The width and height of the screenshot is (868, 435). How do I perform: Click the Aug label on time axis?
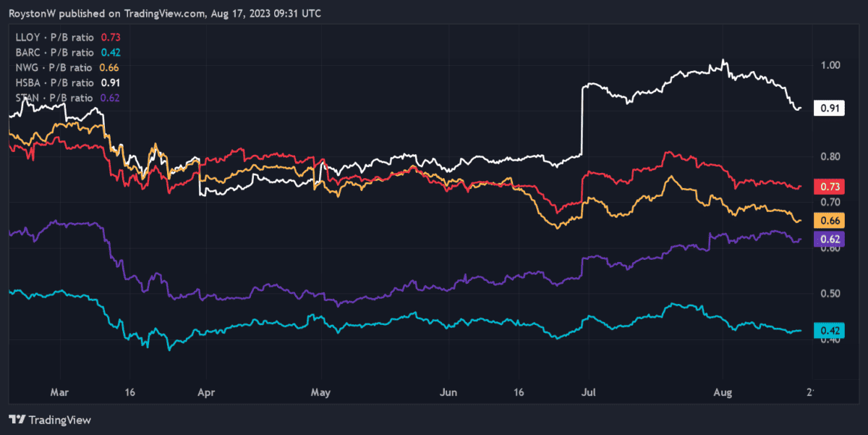pyautogui.click(x=722, y=392)
